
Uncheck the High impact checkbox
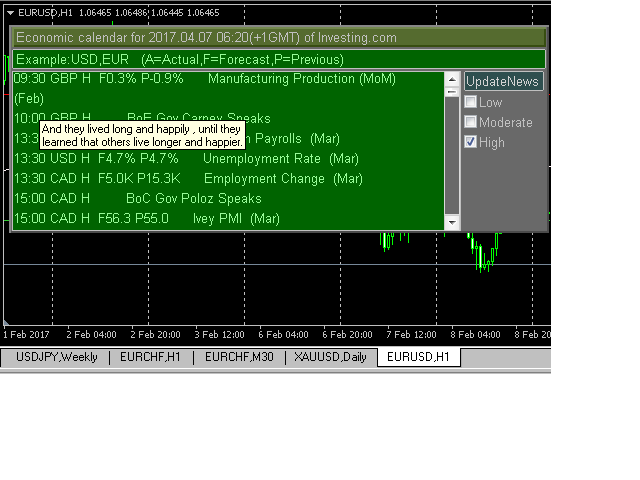pyautogui.click(x=471, y=142)
